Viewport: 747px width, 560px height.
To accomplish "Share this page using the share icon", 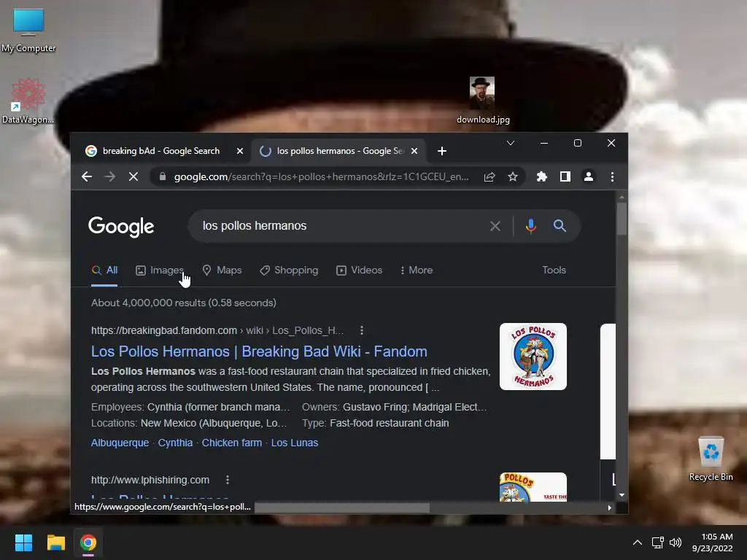I will [489, 176].
